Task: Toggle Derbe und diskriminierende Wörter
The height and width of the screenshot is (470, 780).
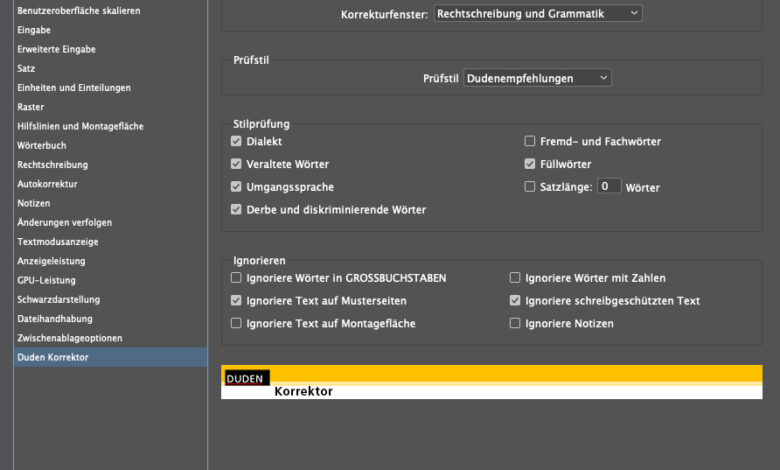Action: point(237,210)
